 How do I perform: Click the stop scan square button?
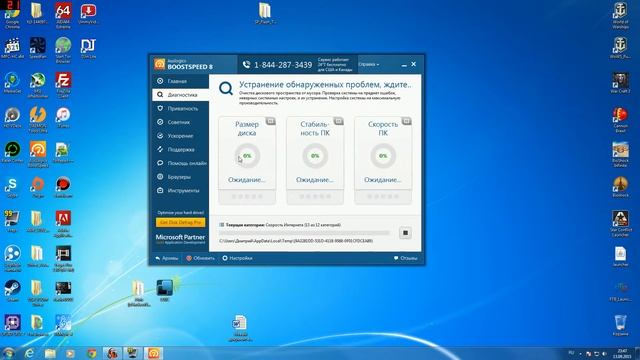405,233
